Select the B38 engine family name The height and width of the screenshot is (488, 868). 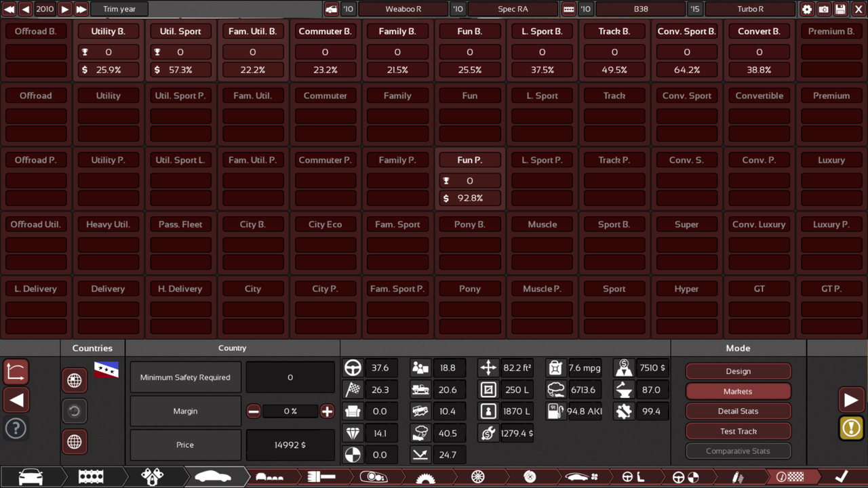pyautogui.click(x=641, y=9)
